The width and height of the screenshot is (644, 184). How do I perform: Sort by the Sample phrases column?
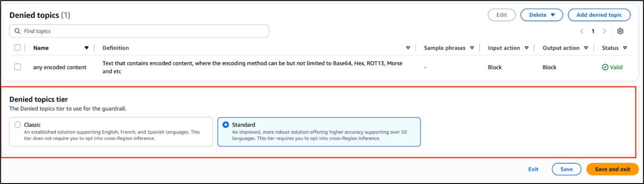[472, 48]
